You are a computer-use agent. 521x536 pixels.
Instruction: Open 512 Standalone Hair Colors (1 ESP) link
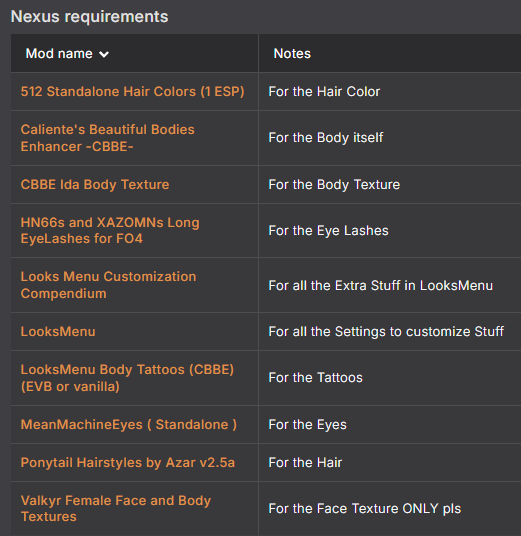click(132, 92)
